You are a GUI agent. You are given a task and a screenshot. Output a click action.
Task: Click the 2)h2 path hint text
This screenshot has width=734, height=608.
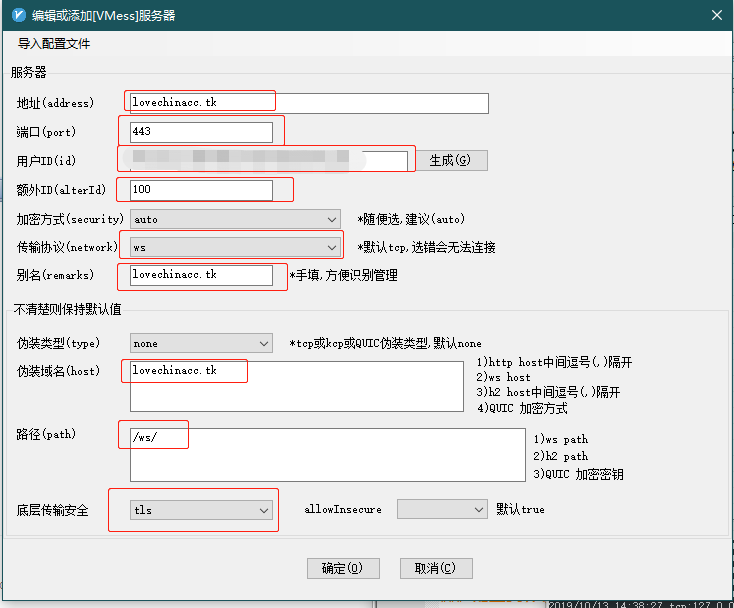[x=561, y=456]
